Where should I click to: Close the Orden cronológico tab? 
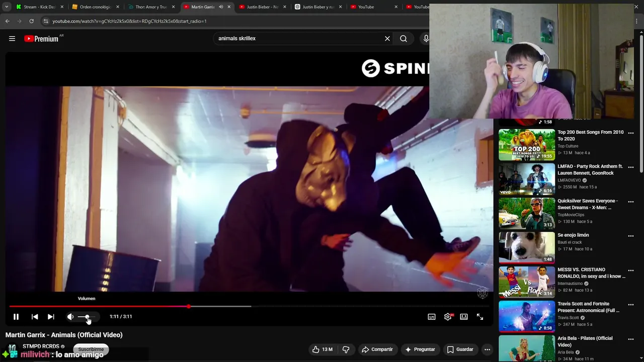coord(118,7)
